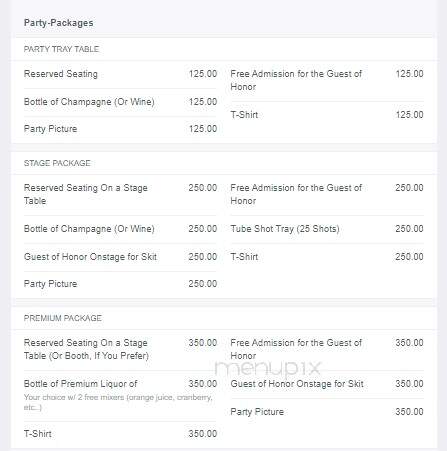This screenshot has height=451, width=447.
Task: Select the PREMIUM PACKAGE section header
Action: [62, 318]
